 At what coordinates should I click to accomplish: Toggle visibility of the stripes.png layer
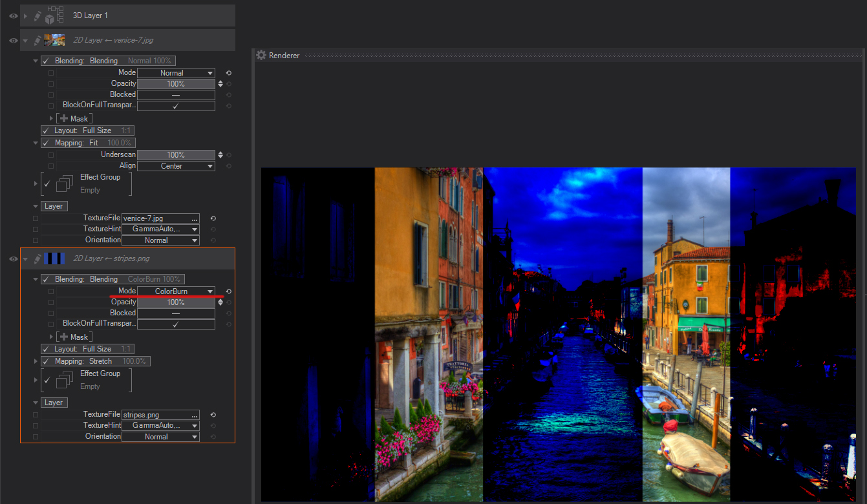click(x=13, y=259)
